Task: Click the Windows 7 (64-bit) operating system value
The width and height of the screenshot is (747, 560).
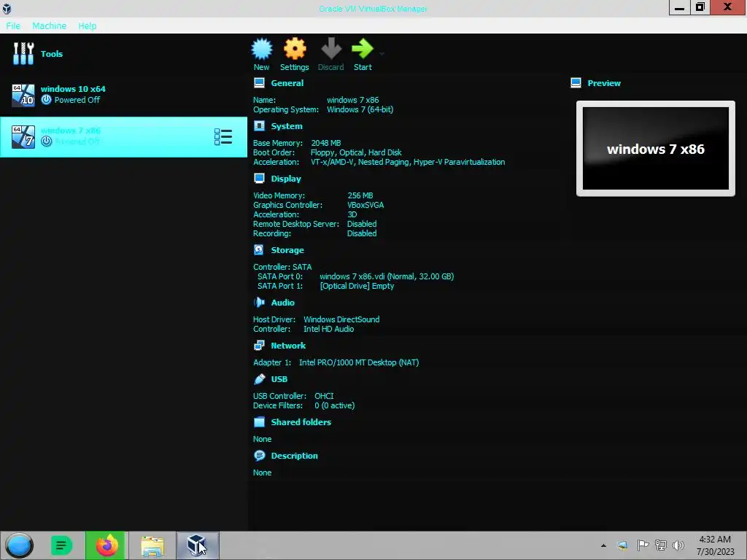Action: point(360,109)
